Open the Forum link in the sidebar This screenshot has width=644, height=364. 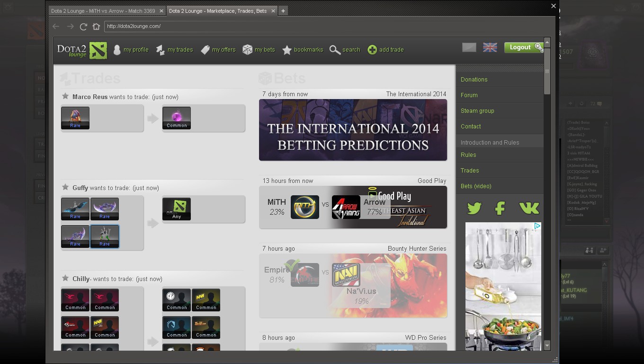tap(469, 95)
